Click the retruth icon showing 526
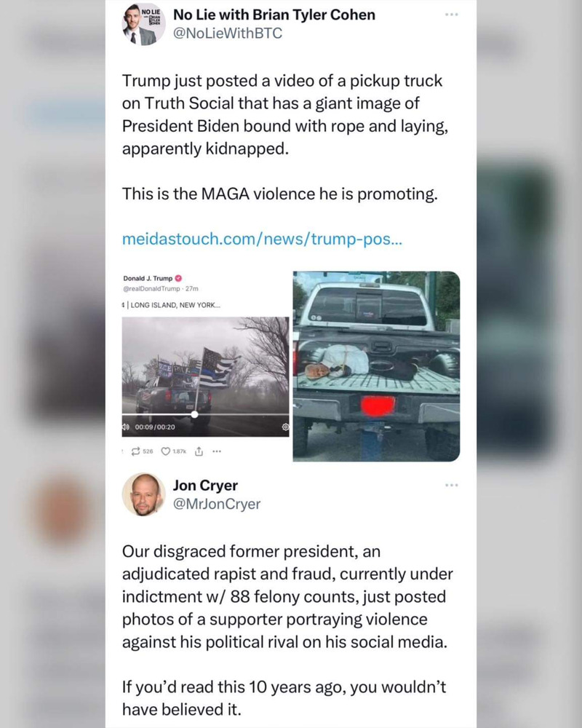Viewport: 582px width, 728px height. (x=136, y=451)
